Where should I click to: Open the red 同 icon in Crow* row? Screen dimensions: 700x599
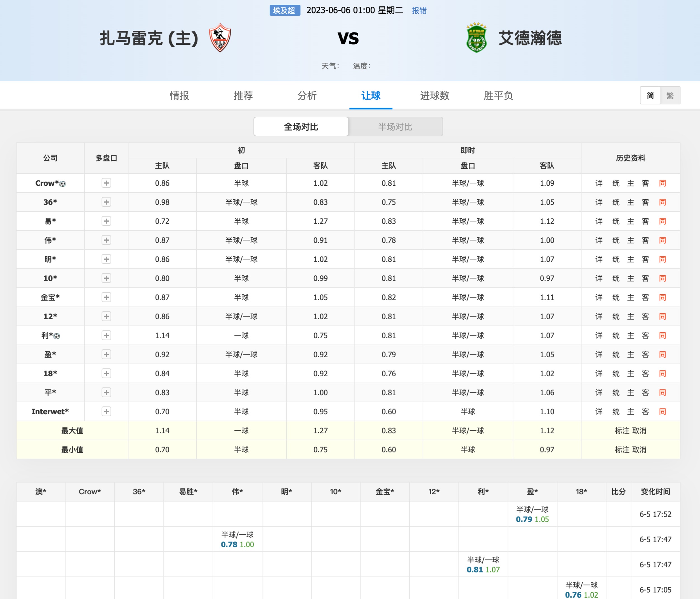663,183
